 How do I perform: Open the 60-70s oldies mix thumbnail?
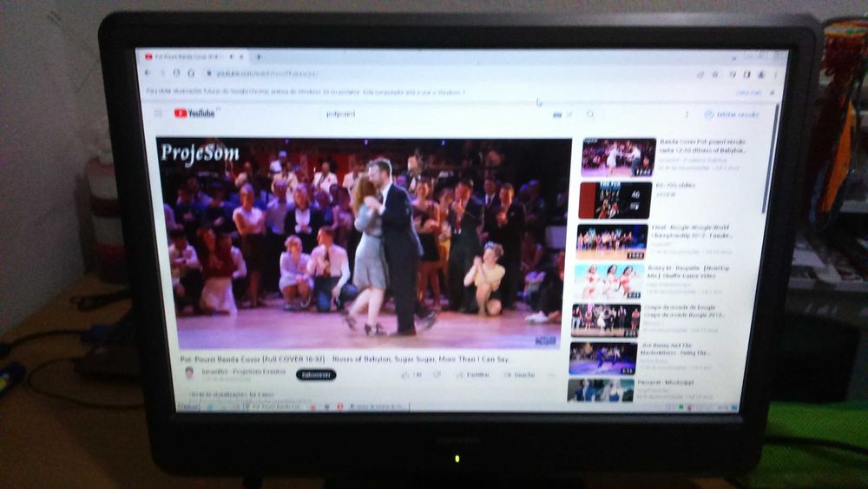click(615, 200)
